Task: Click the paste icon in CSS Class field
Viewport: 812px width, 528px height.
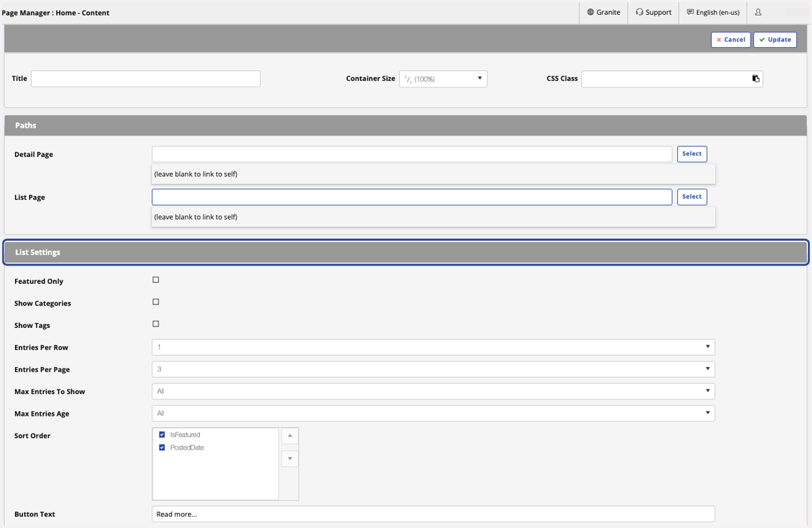Action: tap(756, 78)
